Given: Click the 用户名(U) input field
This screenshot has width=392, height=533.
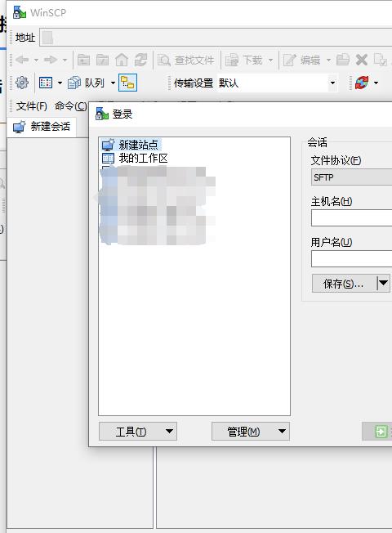Looking at the screenshot, I should click(352, 258).
